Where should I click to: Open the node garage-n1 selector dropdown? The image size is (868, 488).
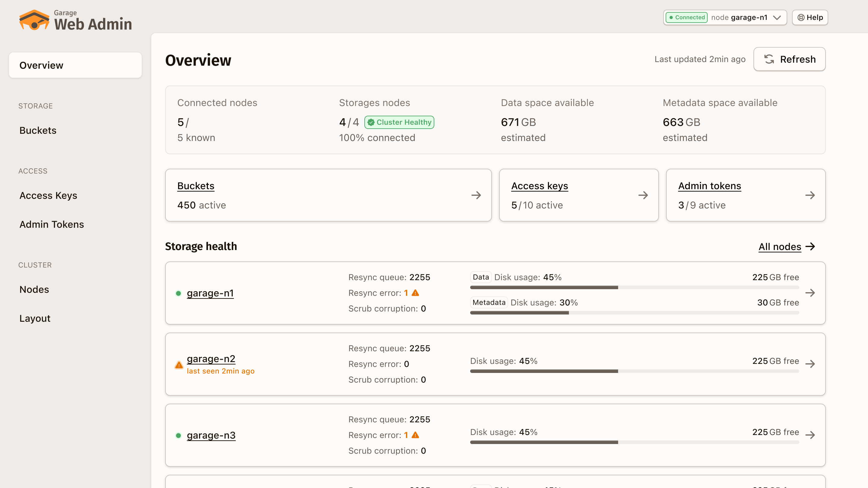point(725,17)
